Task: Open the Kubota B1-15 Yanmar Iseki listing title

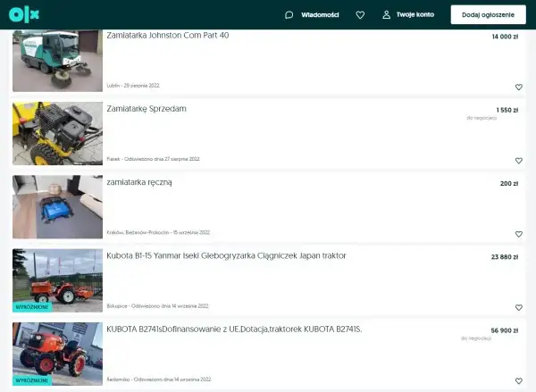Action: [226, 255]
